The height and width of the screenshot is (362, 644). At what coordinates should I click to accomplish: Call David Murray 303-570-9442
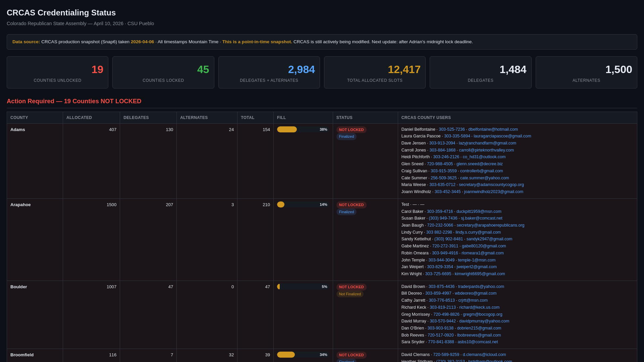[x=442, y=321]
